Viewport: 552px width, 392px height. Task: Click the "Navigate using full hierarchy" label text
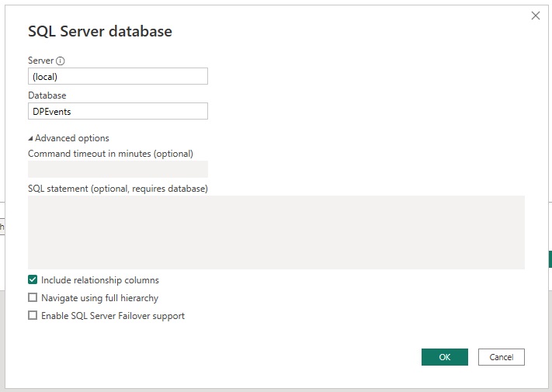[99, 298]
